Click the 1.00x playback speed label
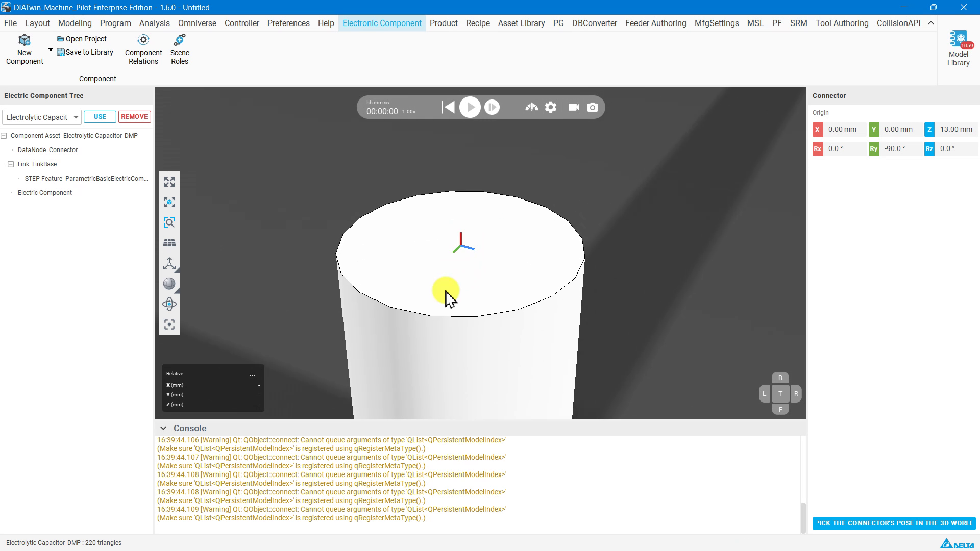 tap(409, 112)
